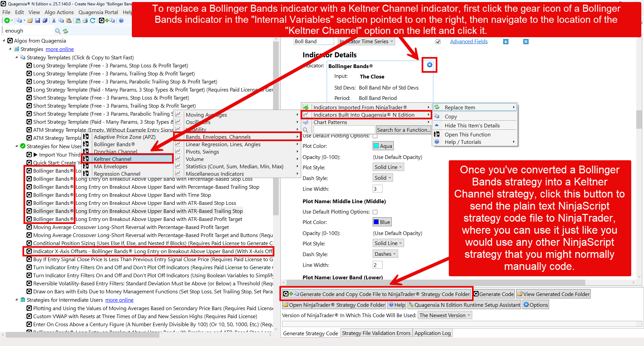Click the Strategies for Intermediate Users icon

[23, 300]
